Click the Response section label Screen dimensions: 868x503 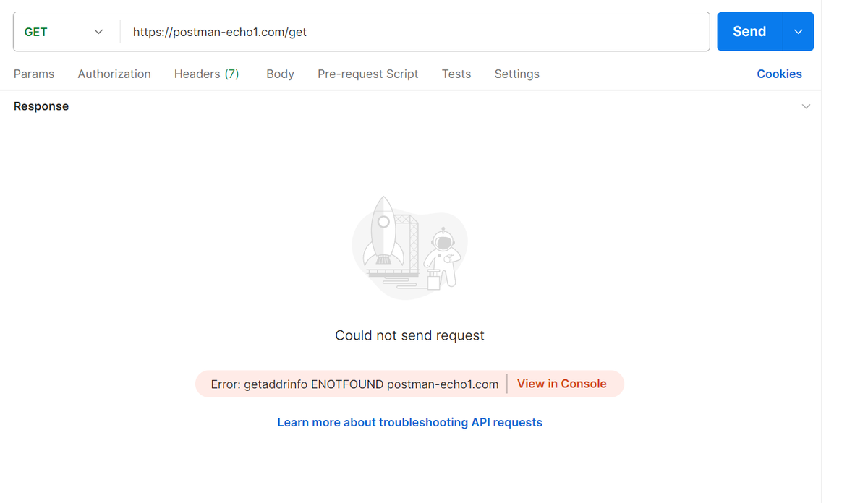click(x=41, y=106)
